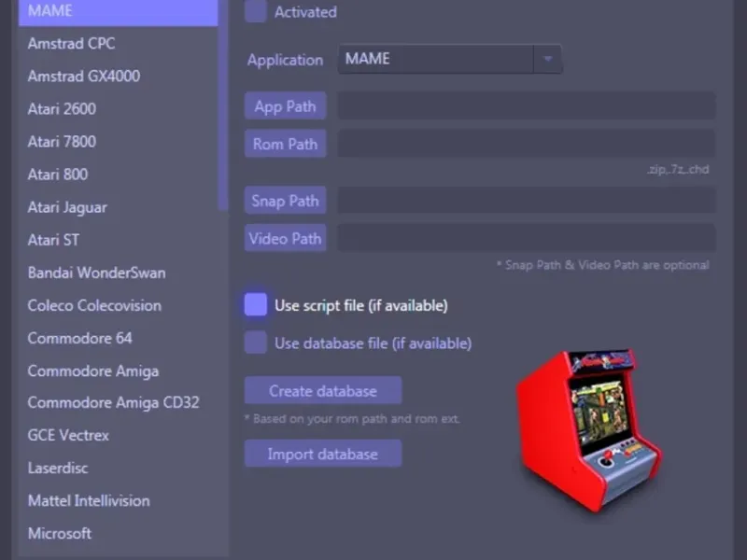Select Amstrad CPC system
This screenshot has height=560, width=747.
click(72, 43)
